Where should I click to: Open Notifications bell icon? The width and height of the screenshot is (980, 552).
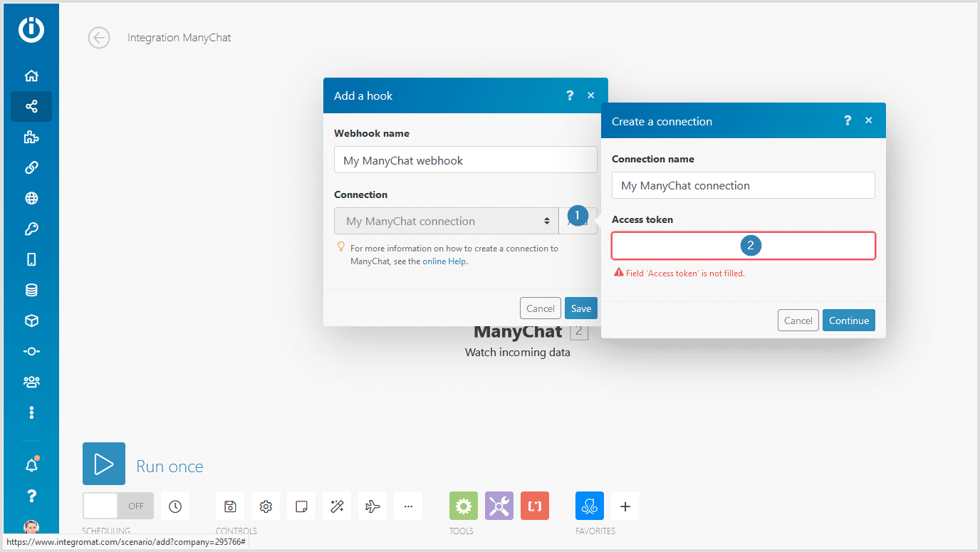tap(31, 465)
